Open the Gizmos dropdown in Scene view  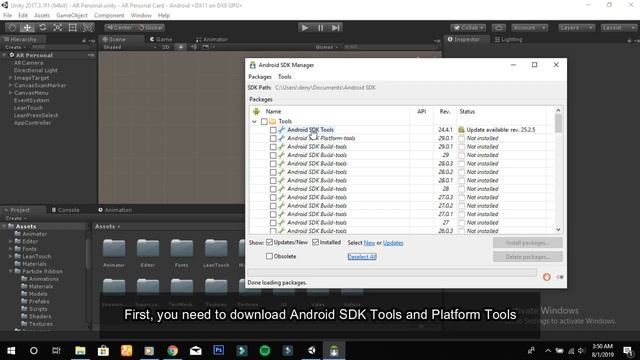[327, 47]
